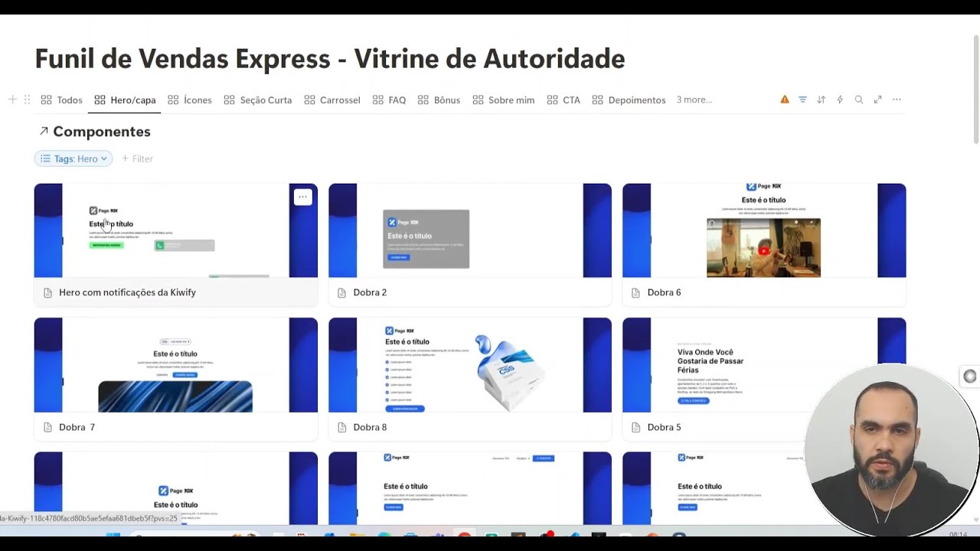
Task: Open the lightning automations icon
Action: (x=840, y=99)
